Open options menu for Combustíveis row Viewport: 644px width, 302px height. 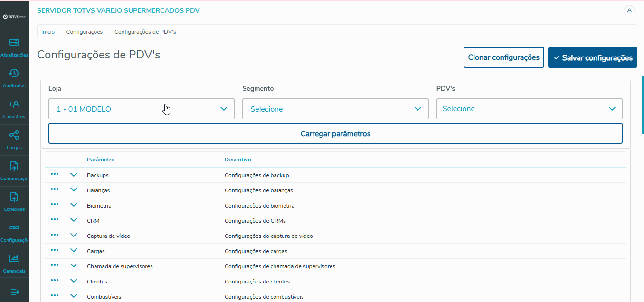[x=55, y=296]
